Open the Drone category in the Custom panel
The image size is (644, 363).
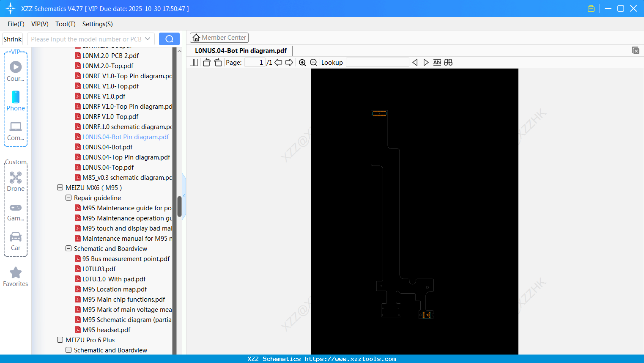pyautogui.click(x=15, y=181)
